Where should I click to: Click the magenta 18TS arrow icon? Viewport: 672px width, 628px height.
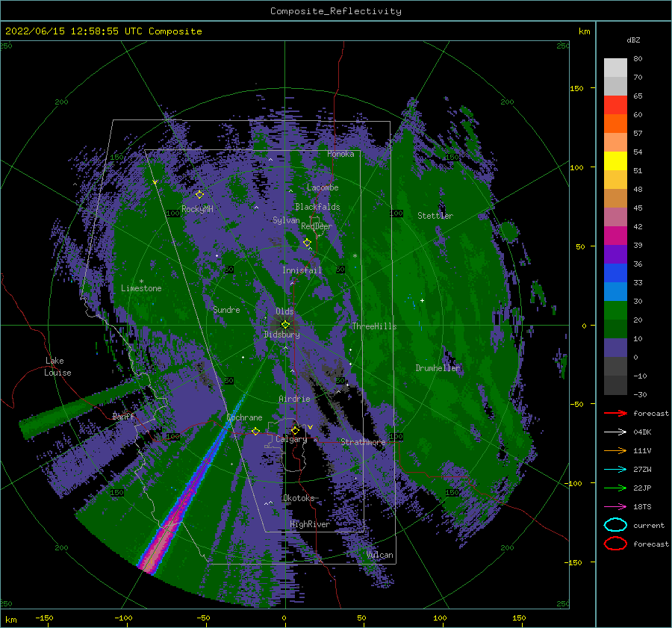point(615,507)
